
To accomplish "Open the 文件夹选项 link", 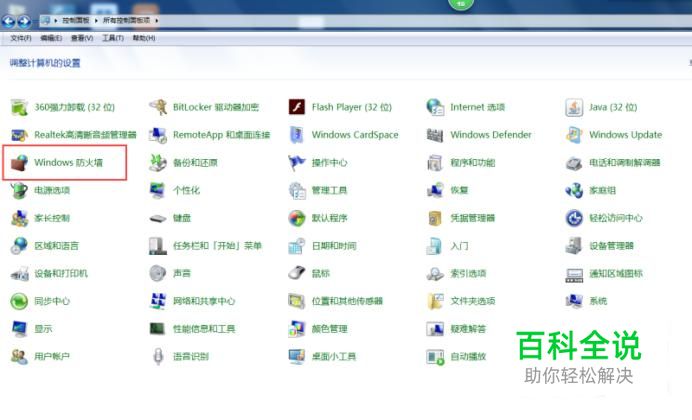I will 473,301.
